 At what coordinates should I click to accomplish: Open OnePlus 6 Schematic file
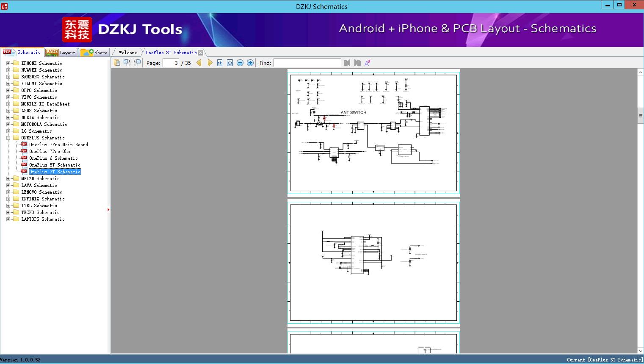click(x=53, y=158)
